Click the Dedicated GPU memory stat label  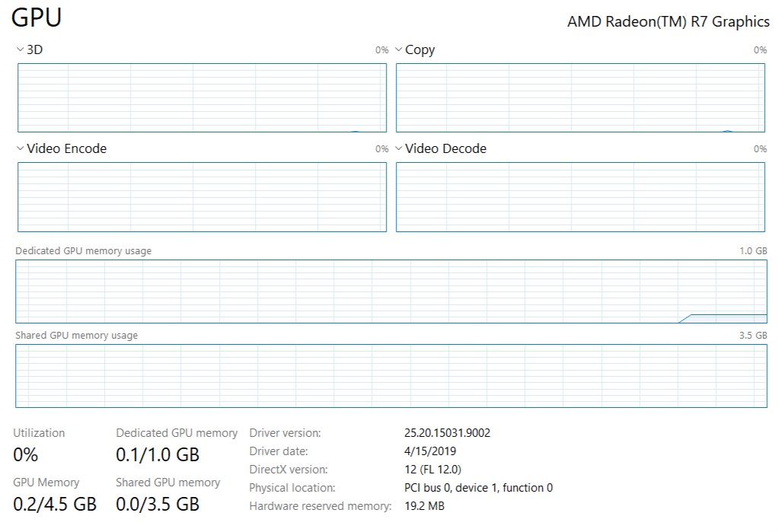pos(177,433)
